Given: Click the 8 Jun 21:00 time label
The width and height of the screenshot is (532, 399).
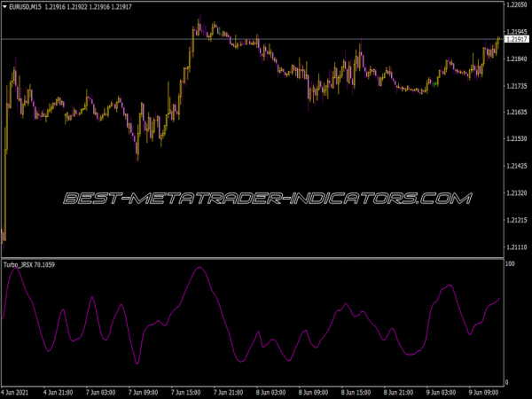Looking at the screenshot, I should 399,391.
